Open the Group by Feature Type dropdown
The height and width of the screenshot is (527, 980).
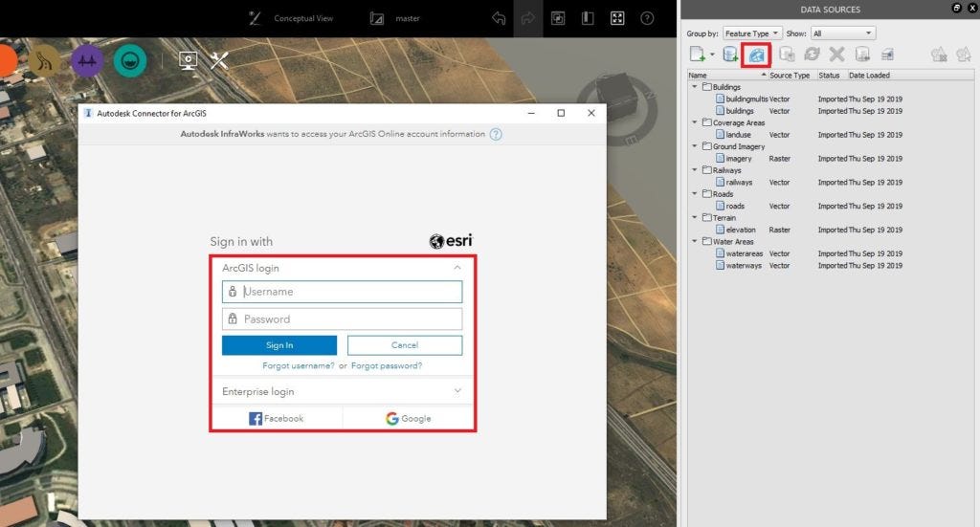752,33
